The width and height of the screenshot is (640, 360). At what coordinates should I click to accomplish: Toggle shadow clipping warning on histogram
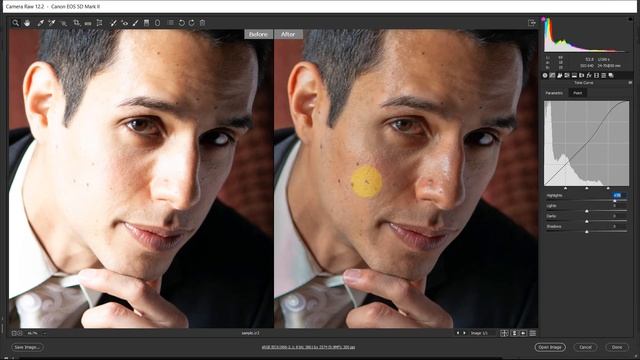pyautogui.click(x=543, y=19)
